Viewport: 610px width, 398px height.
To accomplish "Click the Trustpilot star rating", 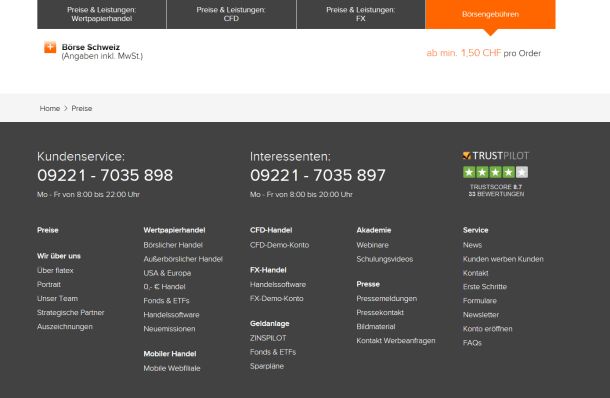I will click(x=495, y=172).
